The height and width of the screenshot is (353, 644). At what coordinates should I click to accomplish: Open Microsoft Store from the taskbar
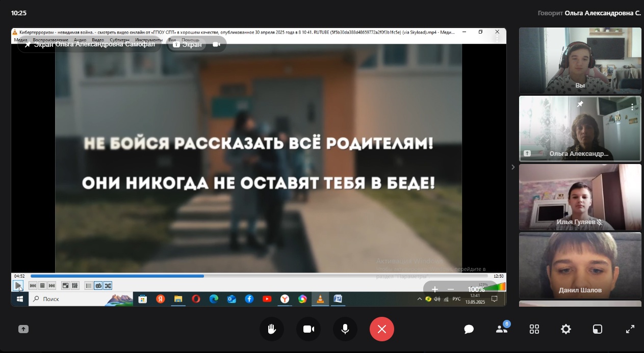[143, 299]
